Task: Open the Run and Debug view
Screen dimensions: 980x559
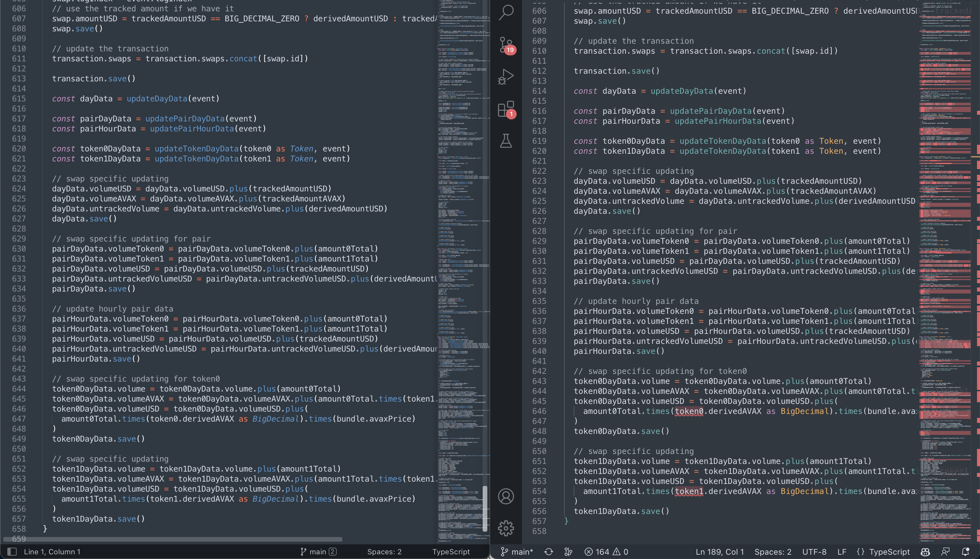Action: (506, 77)
